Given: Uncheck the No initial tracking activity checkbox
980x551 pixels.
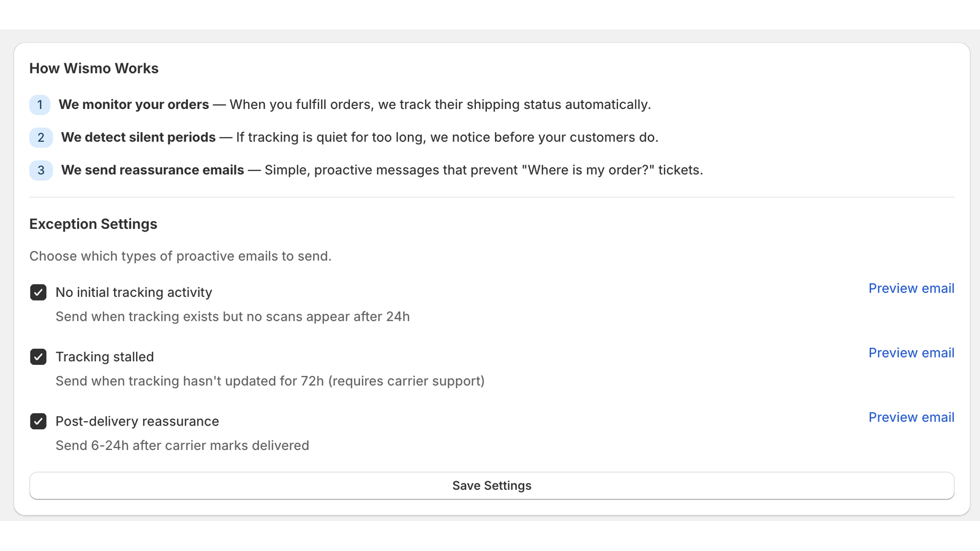Looking at the screenshot, I should click(x=38, y=292).
